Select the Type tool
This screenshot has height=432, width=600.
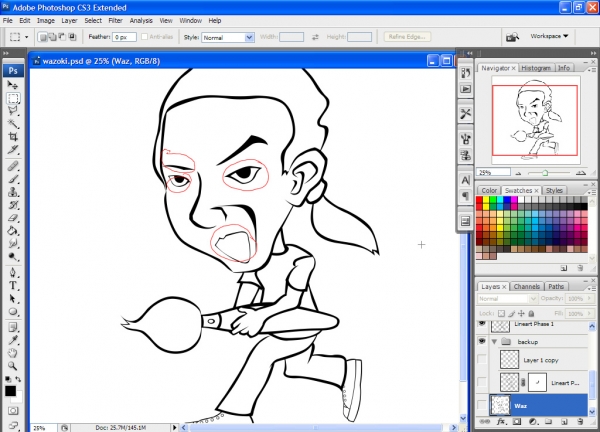(13, 285)
